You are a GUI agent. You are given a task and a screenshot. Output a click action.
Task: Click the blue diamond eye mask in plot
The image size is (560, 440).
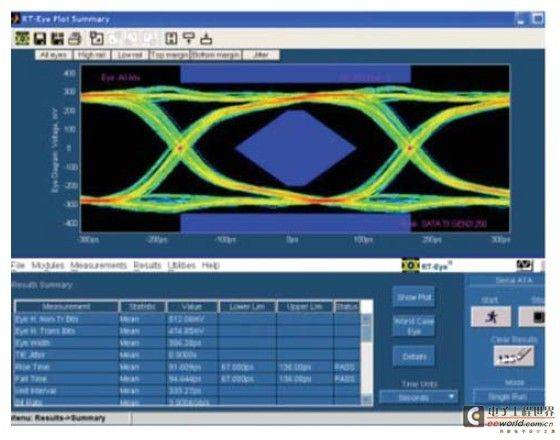pos(296,148)
